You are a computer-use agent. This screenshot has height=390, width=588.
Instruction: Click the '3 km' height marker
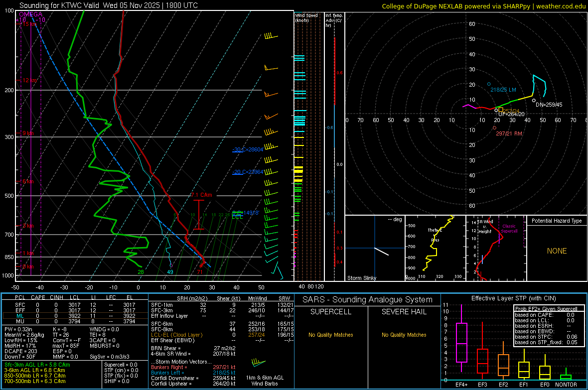[28, 226]
